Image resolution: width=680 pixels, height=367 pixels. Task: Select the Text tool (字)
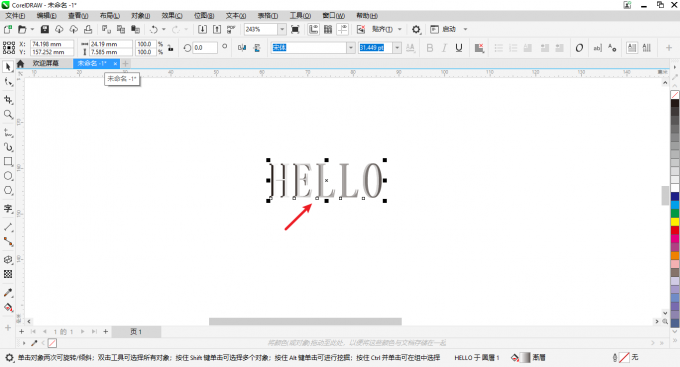point(8,209)
